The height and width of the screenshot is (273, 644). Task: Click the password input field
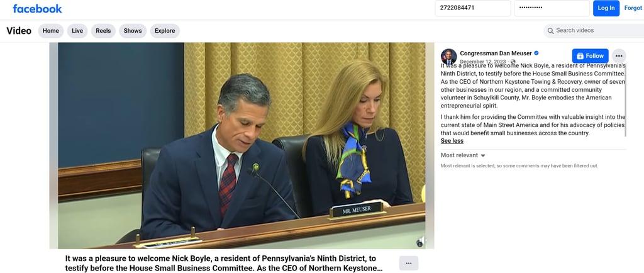coord(552,8)
